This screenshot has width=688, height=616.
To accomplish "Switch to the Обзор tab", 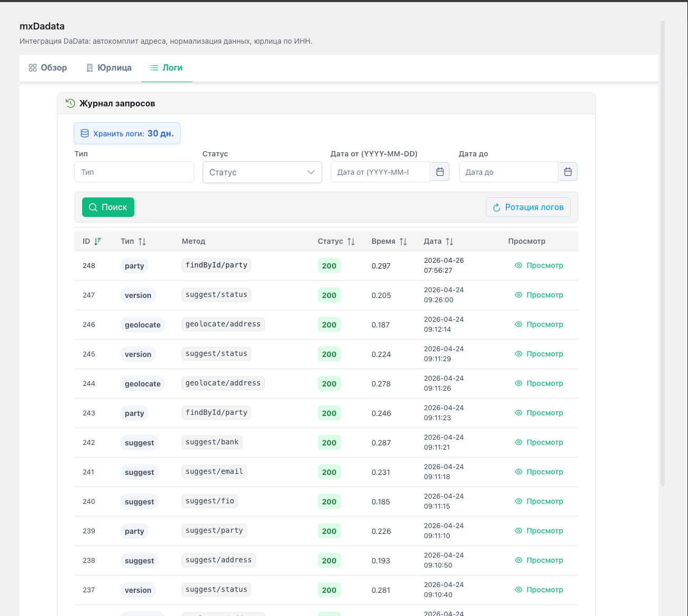I will (48, 68).
